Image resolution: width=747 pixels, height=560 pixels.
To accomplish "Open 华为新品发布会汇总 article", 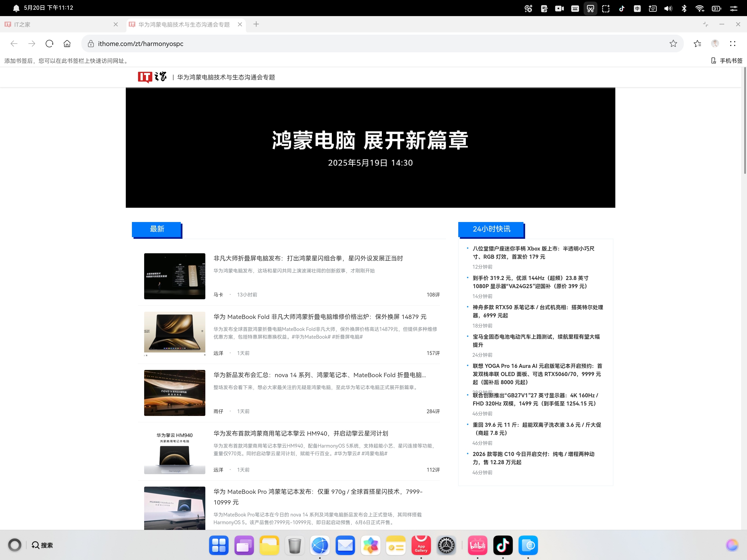I will tap(320, 375).
